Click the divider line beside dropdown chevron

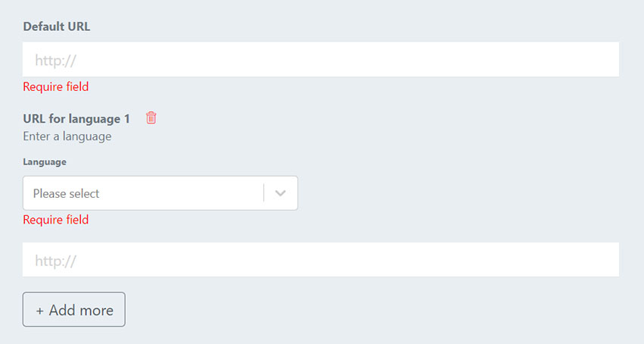[263, 193]
